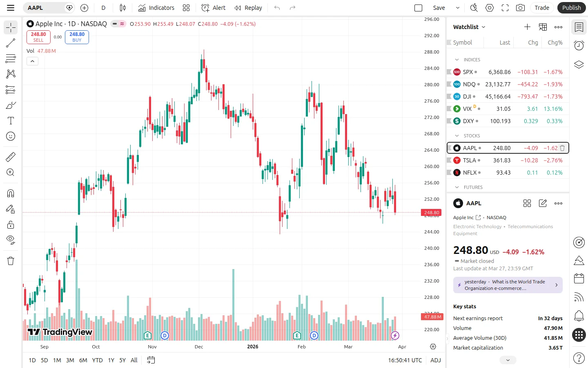This screenshot has height=368, width=588.
Task: Toggle hide all drawings eye icon
Action: 11,240
